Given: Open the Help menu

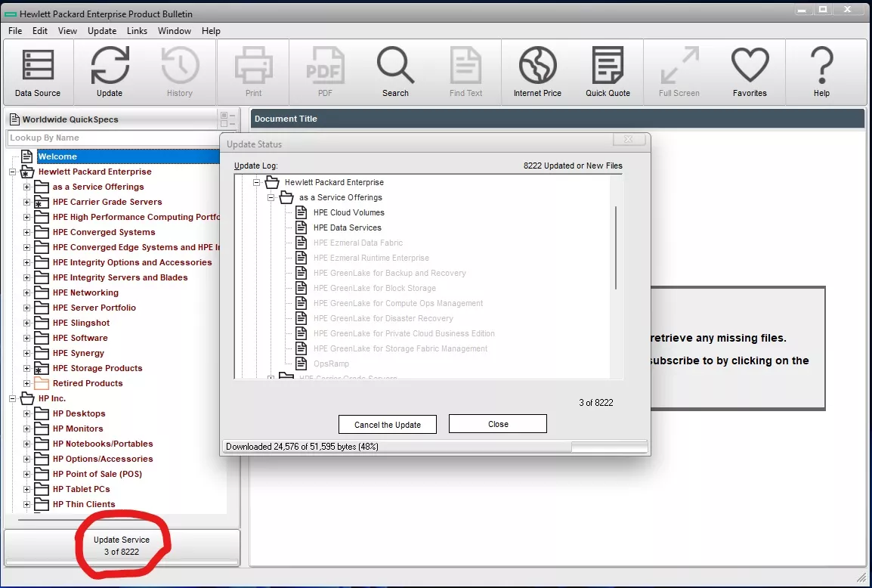Looking at the screenshot, I should (211, 30).
